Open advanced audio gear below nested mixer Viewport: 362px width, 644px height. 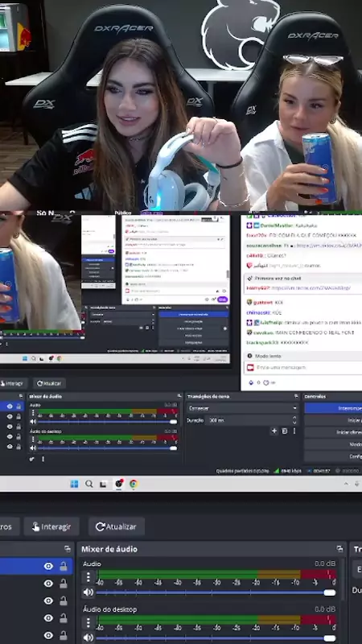(32, 459)
